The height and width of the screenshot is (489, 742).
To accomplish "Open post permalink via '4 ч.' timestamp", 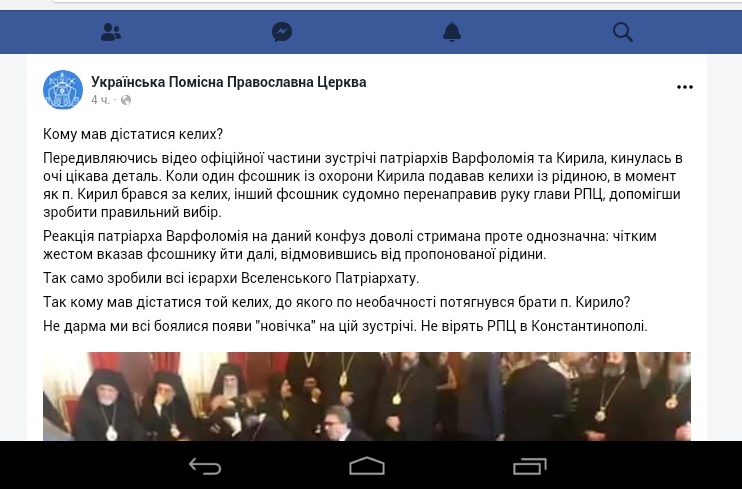I will coord(100,100).
